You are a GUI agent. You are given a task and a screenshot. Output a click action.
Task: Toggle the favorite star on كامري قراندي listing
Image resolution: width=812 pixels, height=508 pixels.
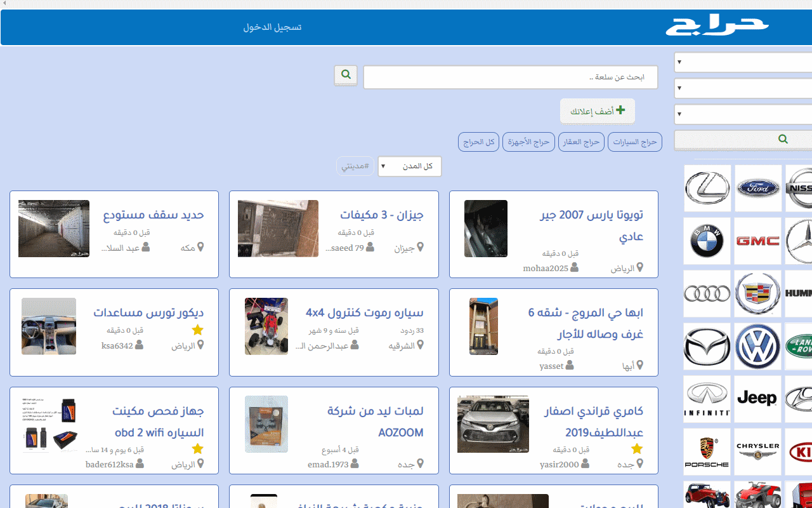point(637,448)
